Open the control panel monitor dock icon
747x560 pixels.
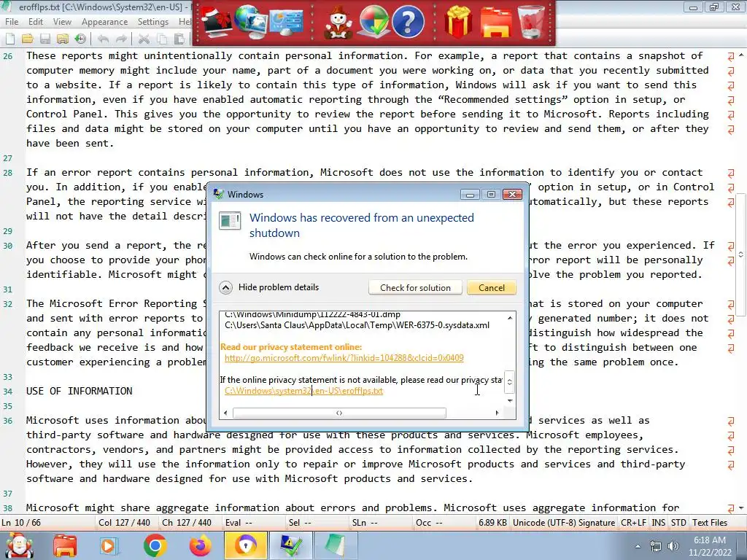tap(286, 21)
